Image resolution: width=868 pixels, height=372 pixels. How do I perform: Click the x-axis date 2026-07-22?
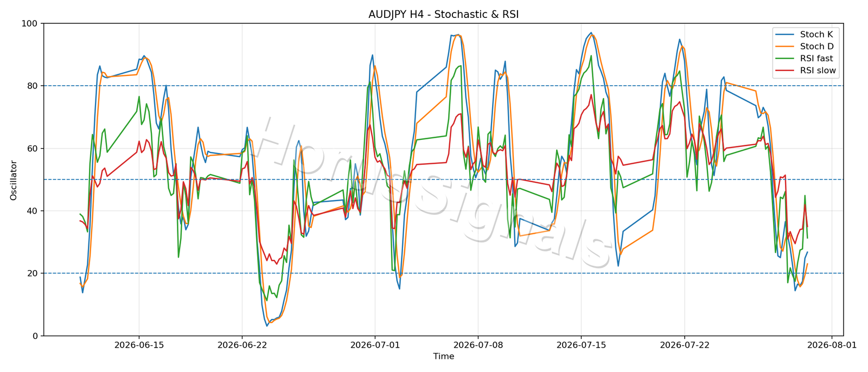pyautogui.click(x=684, y=344)
